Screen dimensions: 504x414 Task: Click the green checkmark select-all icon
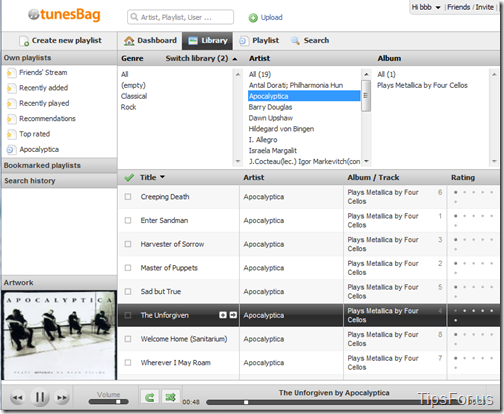129,178
